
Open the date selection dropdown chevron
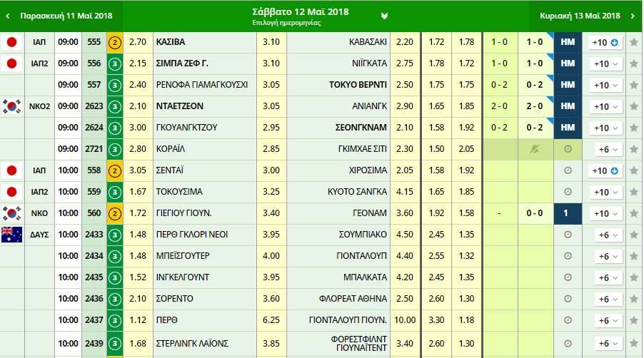(x=384, y=16)
